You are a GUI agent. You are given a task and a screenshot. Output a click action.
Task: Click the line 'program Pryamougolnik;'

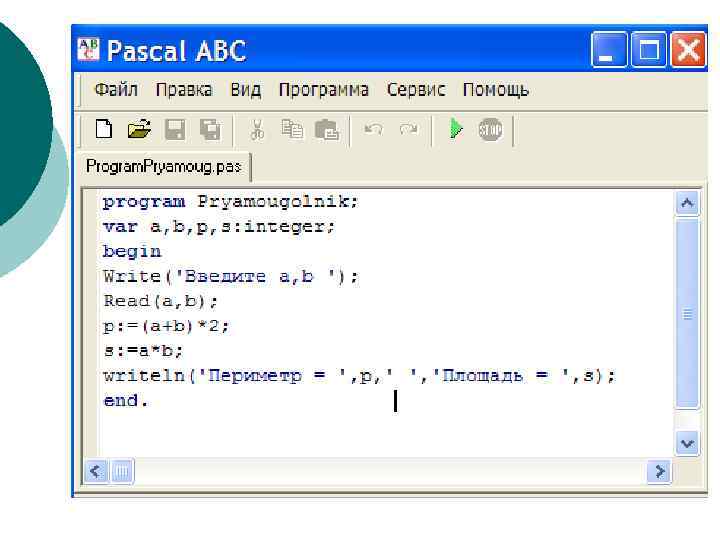[230, 202]
